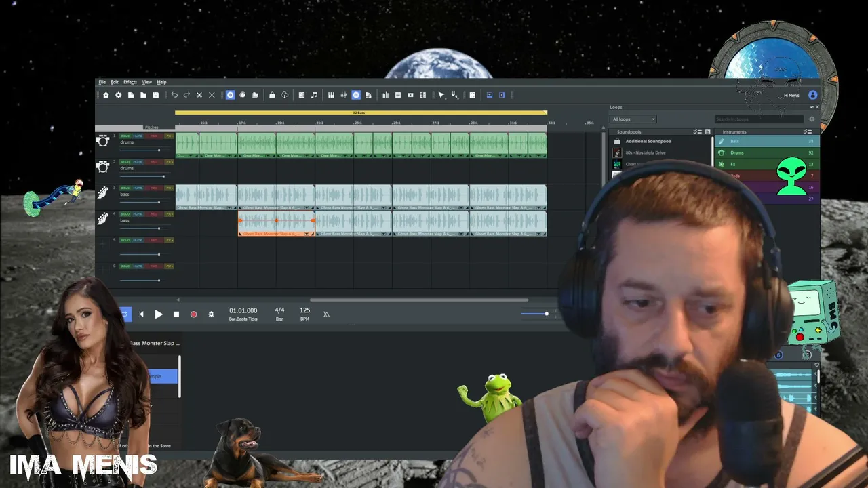Open Loops panel settings gear
The height and width of the screenshot is (488, 868).
pyautogui.click(x=812, y=119)
